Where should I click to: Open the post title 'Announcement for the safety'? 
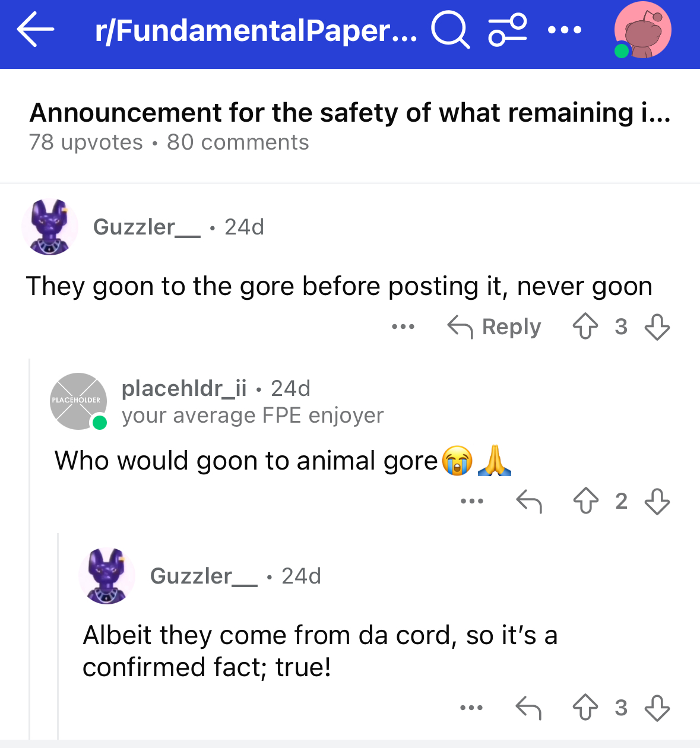350,113
